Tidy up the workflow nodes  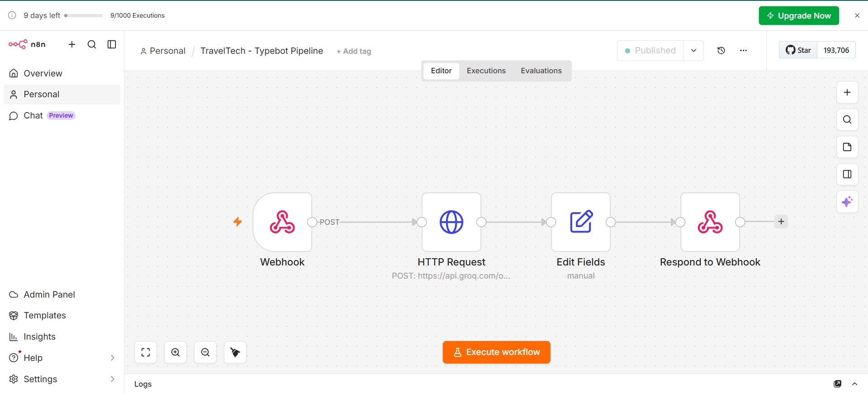(x=235, y=352)
